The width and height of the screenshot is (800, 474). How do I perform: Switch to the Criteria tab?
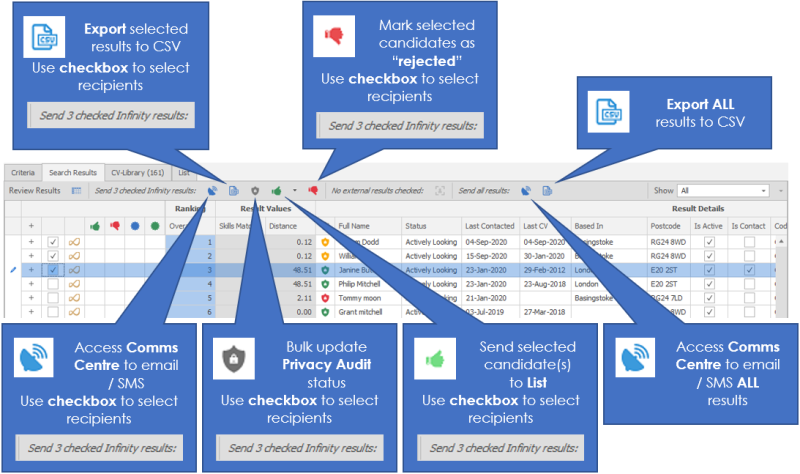22,173
